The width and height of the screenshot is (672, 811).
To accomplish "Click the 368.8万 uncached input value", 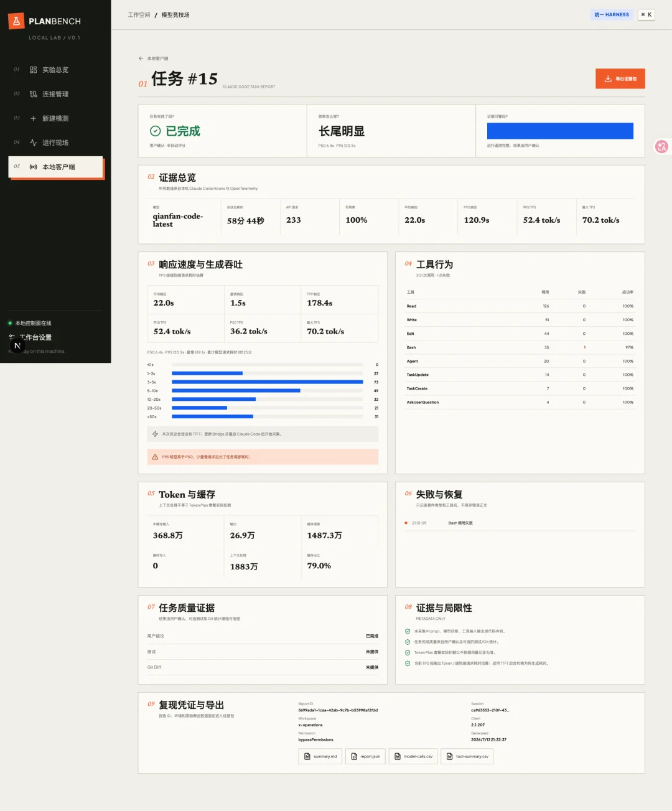I will tap(168, 535).
